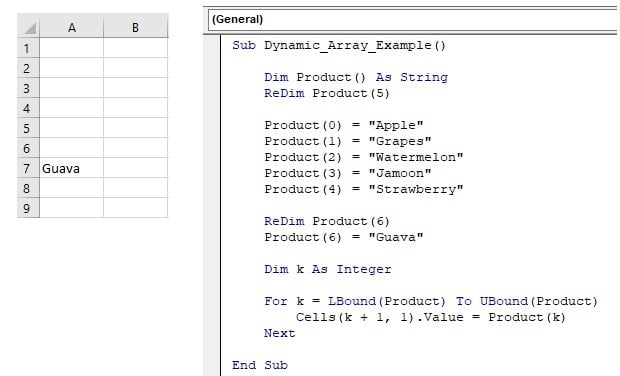Select row 9 header
The width and height of the screenshot is (620, 376).
pos(28,208)
